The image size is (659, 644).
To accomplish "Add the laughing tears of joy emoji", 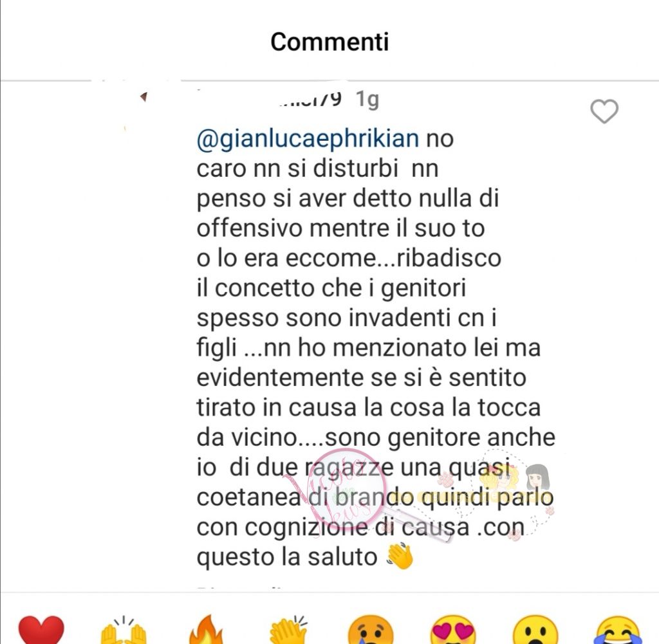I will pos(618,629).
